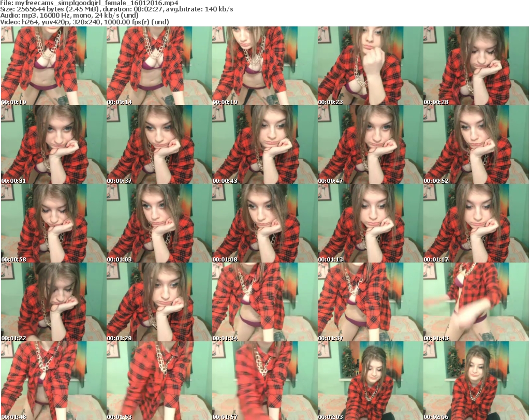Open the thumbnail at 00:00:58
Viewport: 530px width, 420px height.
(53, 224)
